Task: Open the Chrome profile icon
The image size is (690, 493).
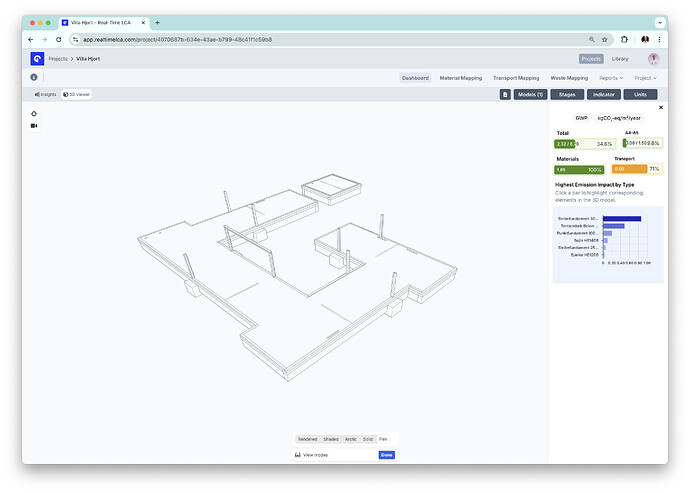Action: point(645,40)
